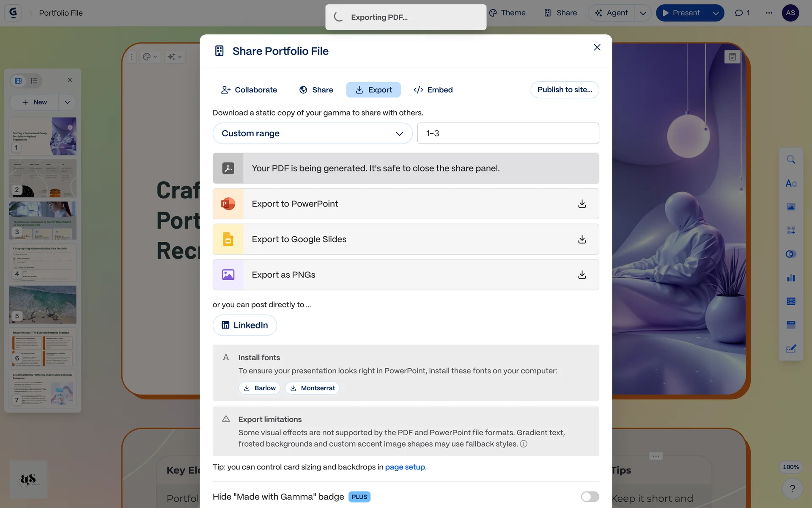Switch to the Embed tab
Screen dimensions: 812x508
coord(433,90)
